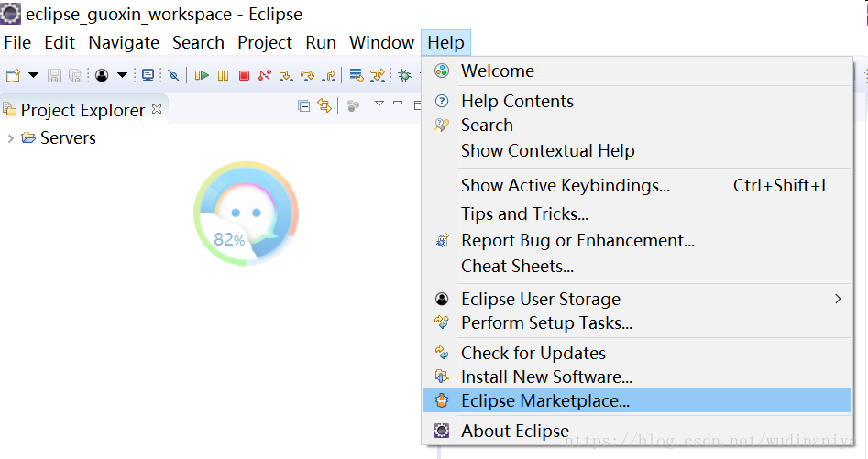The width and height of the screenshot is (868, 459).
Task: Choose Search in the Help dropdown menu
Action: 637,125
